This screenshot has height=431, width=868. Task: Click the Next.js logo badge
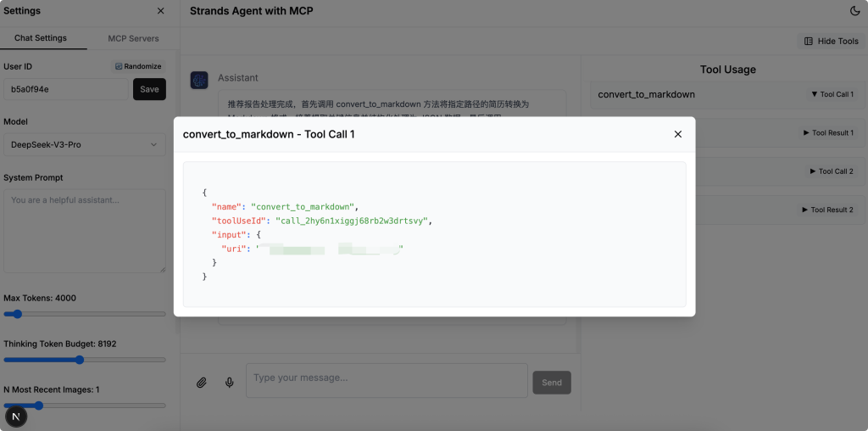[16, 417]
